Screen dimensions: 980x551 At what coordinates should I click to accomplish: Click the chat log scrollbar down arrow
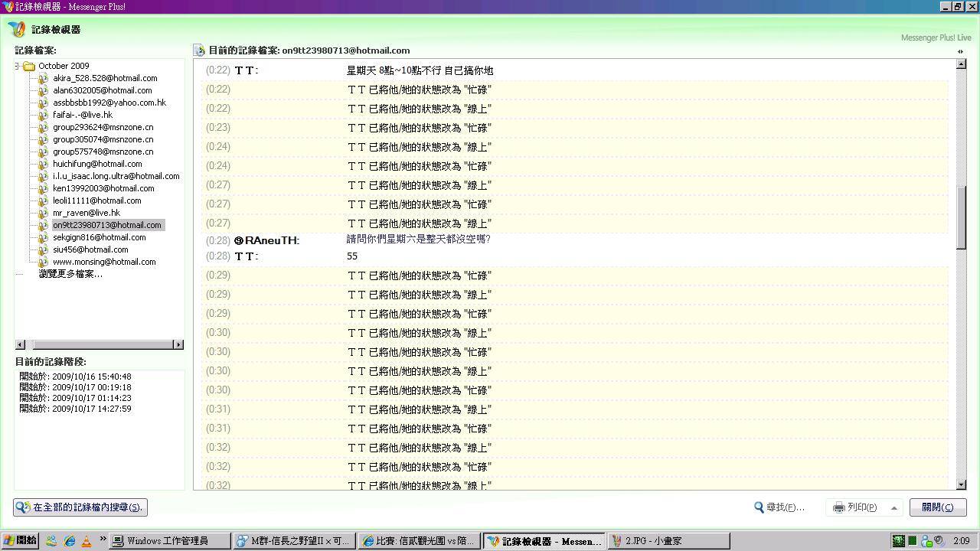(961, 484)
